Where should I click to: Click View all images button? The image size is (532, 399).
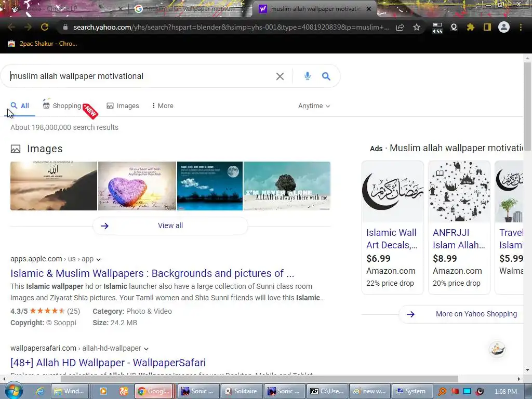coord(170,225)
